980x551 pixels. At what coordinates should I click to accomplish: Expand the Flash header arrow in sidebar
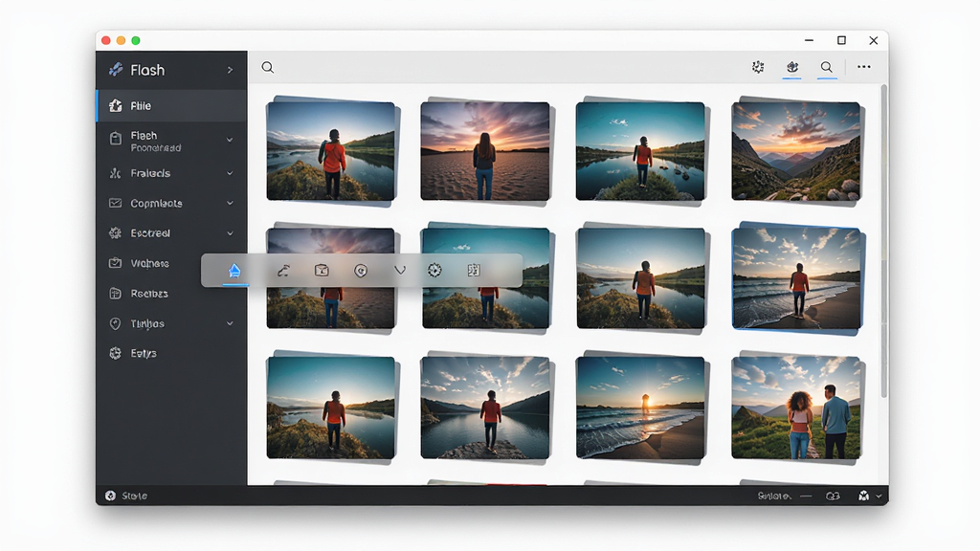pyautogui.click(x=230, y=70)
